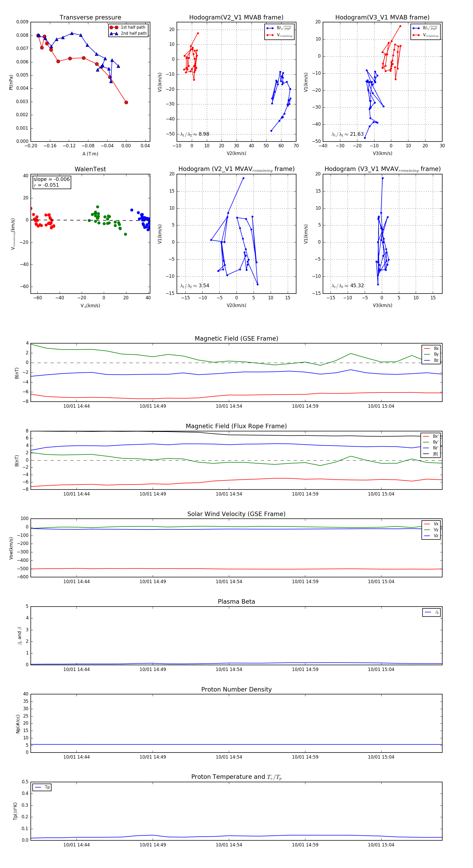This screenshot has width=473, height=868.
Task: Click the "A (T·m)" x-axis label
Action: [x=90, y=154]
